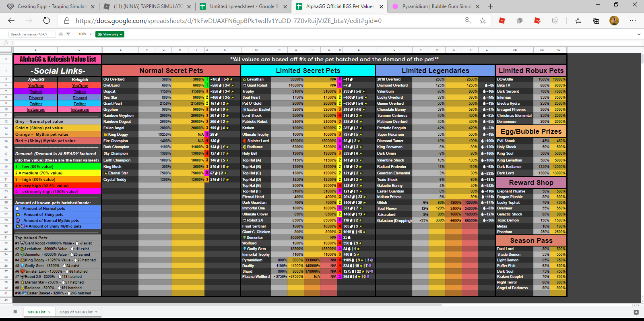Screen dimensions: 644x321
Task: Switch to Untitled spreadsheet browser tab
Action: coord(244,6)
